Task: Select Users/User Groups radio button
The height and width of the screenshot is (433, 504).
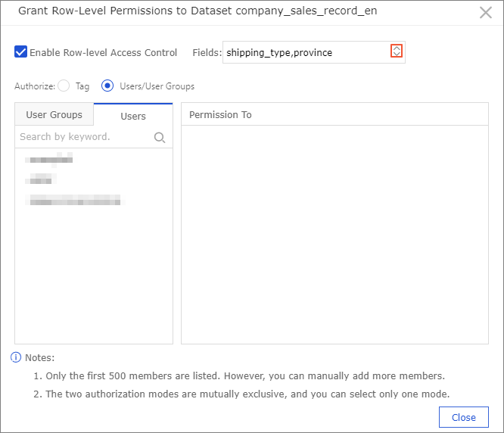Action: pos(107,86)
